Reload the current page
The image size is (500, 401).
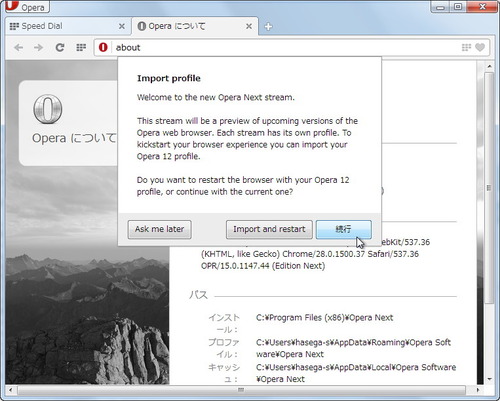coord(60,48)
